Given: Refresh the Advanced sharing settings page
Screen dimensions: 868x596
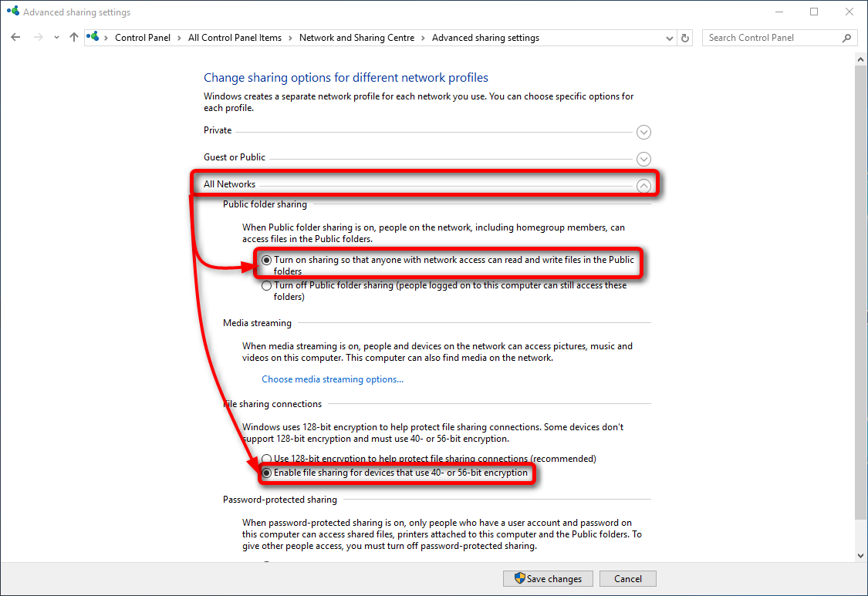Looking at the screenshot, I should tap(685, 39).
